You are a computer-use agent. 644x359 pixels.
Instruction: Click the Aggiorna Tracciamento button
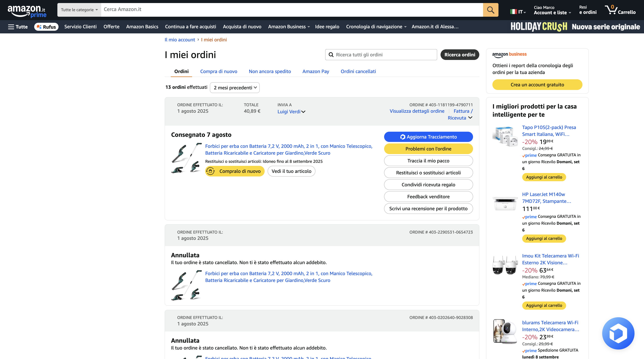tap(428, 137)
